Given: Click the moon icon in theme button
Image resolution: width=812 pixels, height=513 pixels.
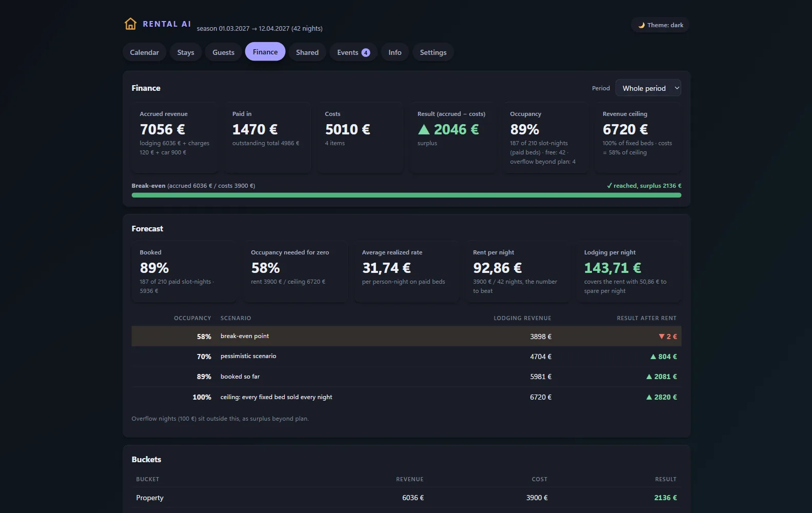Looking at the screenshot, I should coord(641,25).
